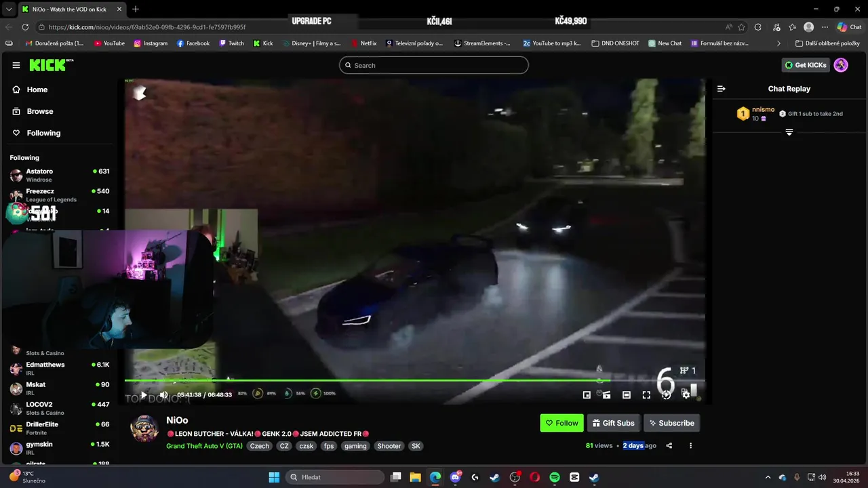Open the video settings gear
This screenshot has width=868, height=488.
[x=686, y=394]
